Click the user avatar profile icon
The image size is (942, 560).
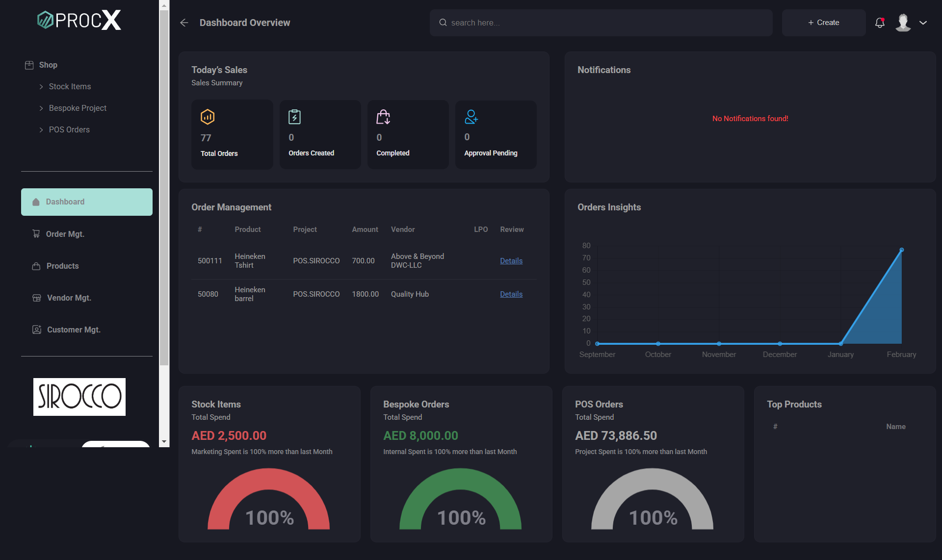tap(903, 23)
